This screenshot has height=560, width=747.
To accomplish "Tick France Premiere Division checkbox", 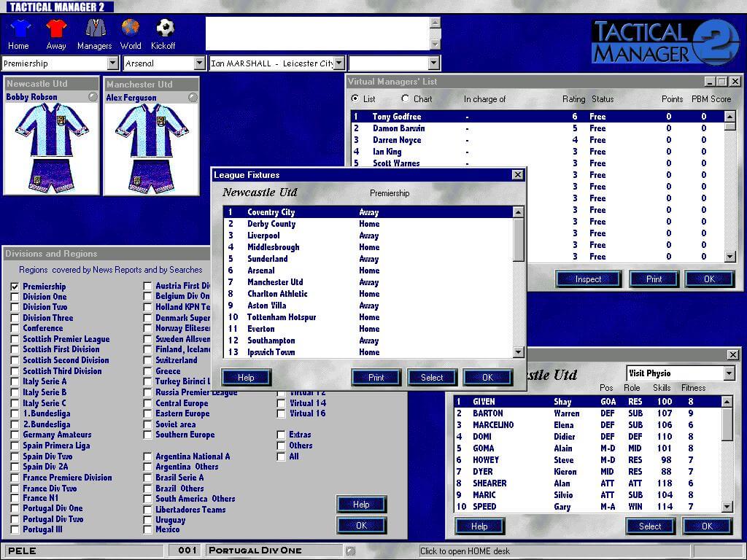I will 15,478.
